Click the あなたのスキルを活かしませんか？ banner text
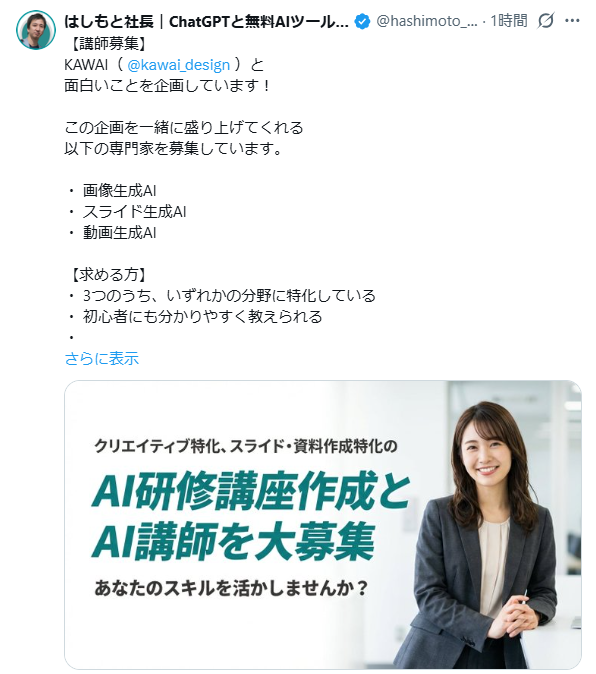 click(x=232, y=588)
